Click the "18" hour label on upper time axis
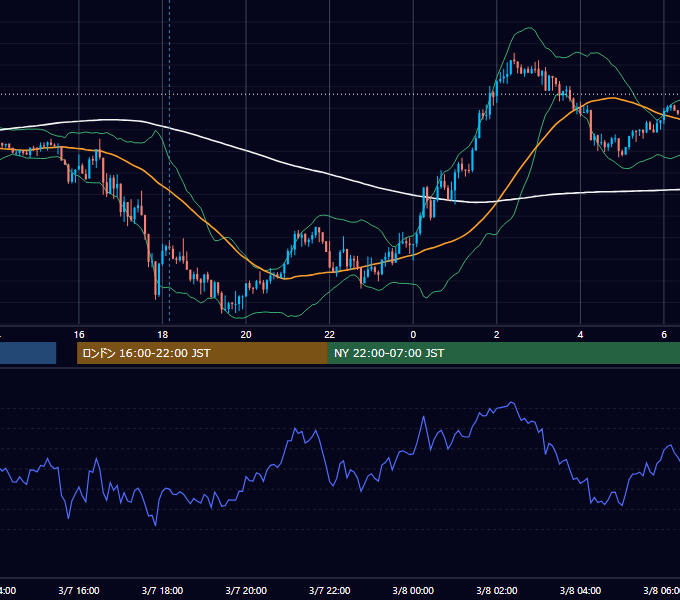680x600 pixels. tap(163, 335)
